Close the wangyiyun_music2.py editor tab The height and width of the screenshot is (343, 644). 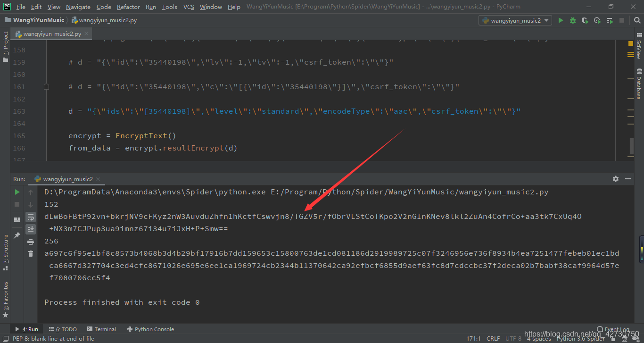[x=86, y=34]
